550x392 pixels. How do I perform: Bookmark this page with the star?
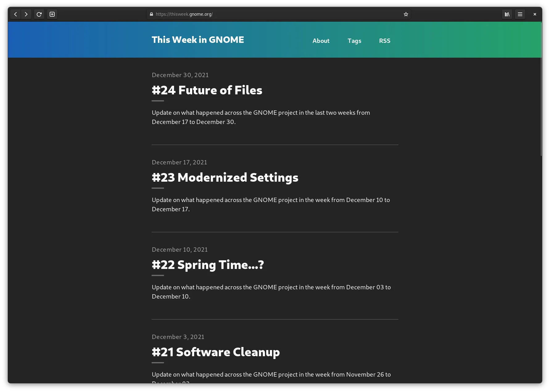(406, 14)
